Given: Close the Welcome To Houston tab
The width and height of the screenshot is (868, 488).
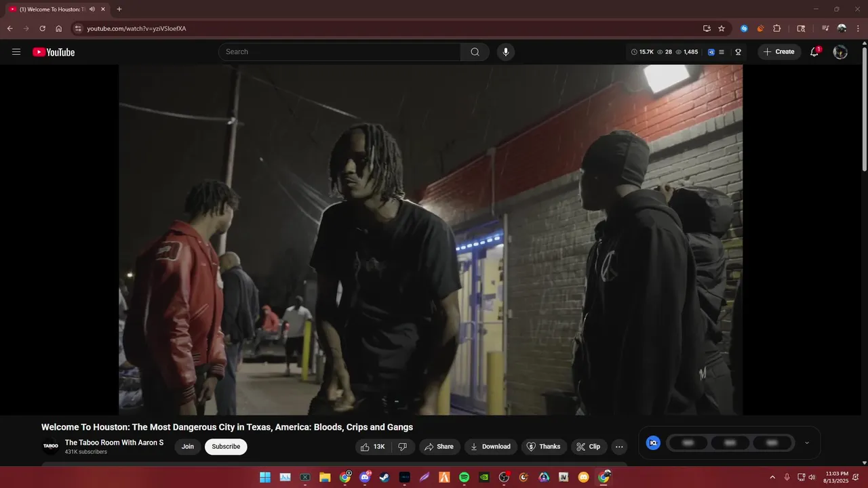Looking at the screenshot, I should tap(103, 9).
